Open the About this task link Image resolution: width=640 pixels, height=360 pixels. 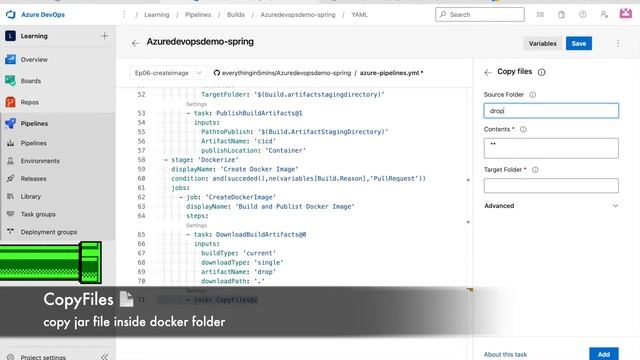pos(505,354)
